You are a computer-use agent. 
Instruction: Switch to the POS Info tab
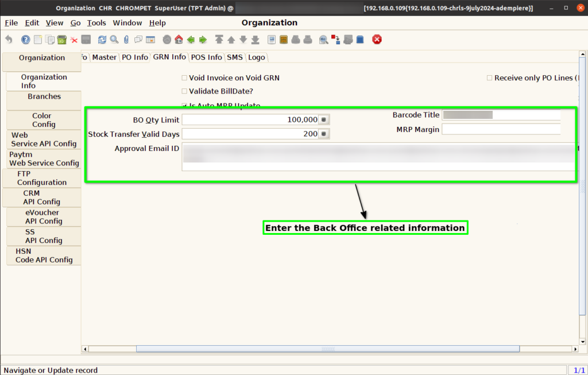tap(207, 57)
